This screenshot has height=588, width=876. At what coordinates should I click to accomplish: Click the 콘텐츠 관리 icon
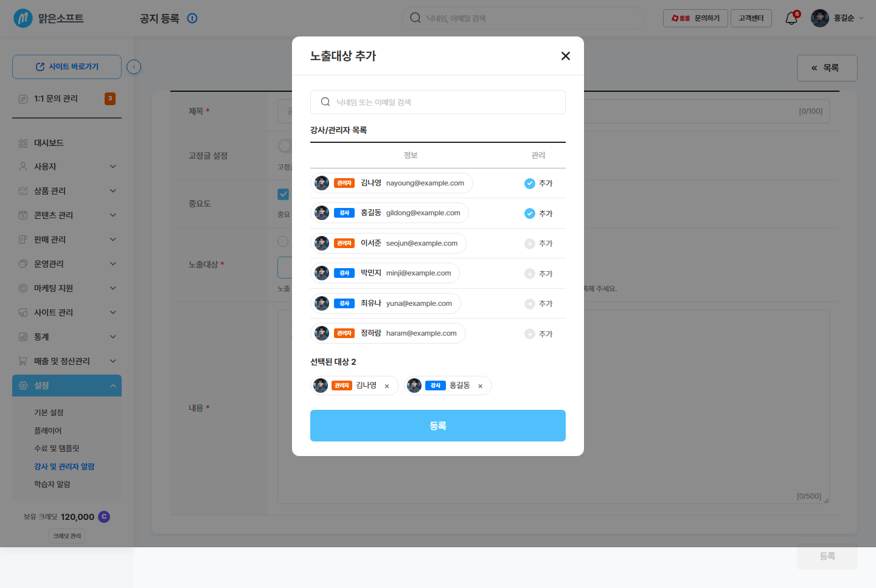tap(23, 215)
